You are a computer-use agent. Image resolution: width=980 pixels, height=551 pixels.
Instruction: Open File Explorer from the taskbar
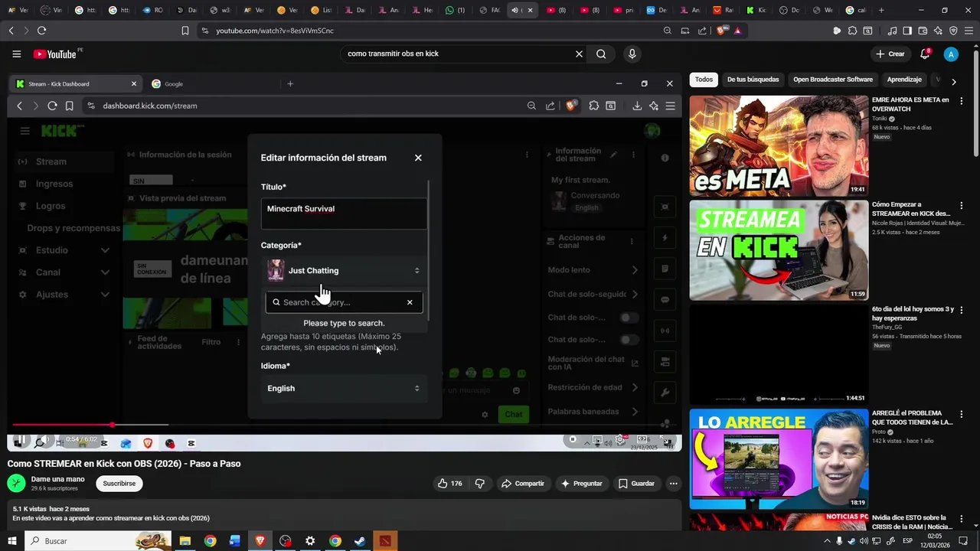[185, 541]
